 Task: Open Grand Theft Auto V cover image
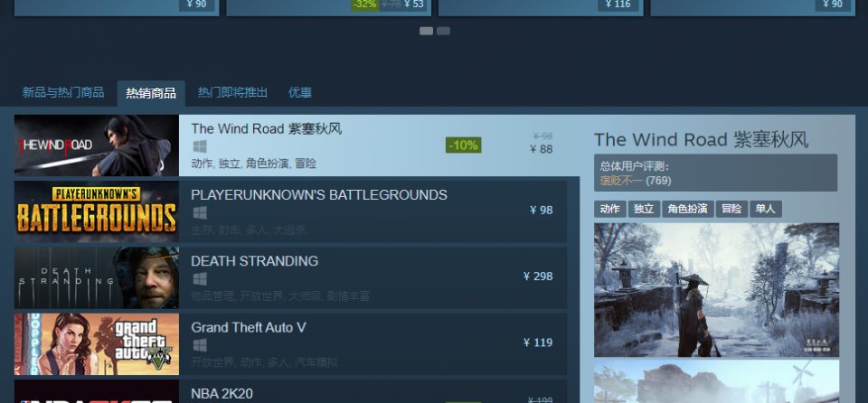point(97,344)
